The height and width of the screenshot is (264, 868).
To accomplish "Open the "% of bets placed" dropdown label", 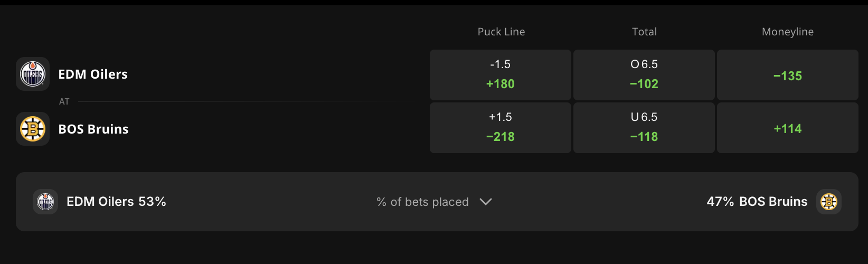I will (x=422, y=202).
